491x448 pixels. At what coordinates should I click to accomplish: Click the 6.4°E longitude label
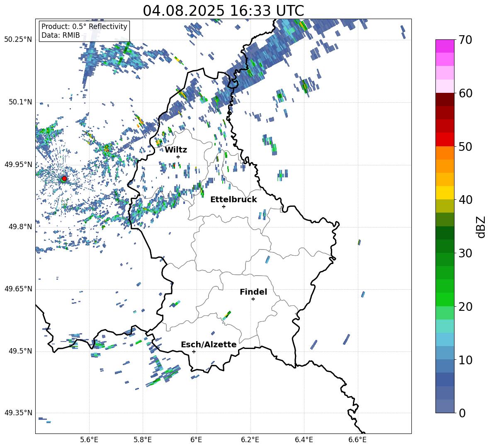coord(304,440)
